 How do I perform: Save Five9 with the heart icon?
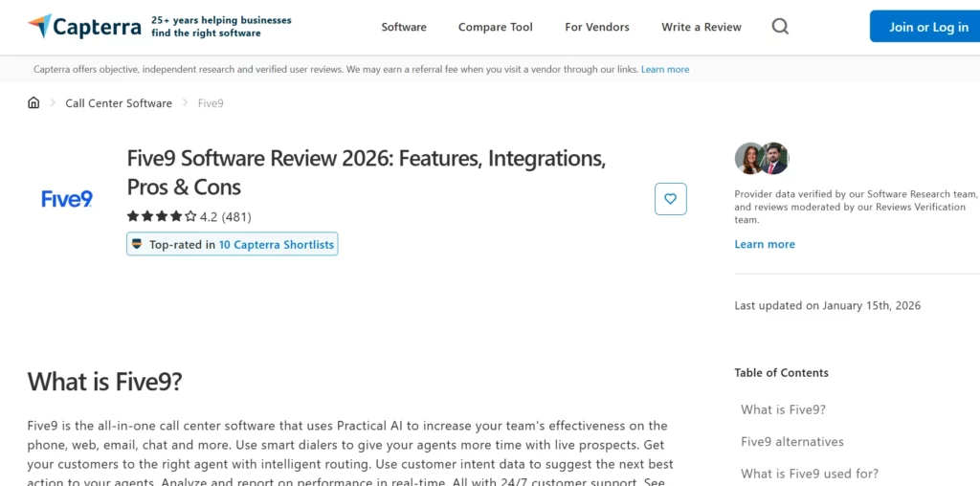(x=671, y=199)
